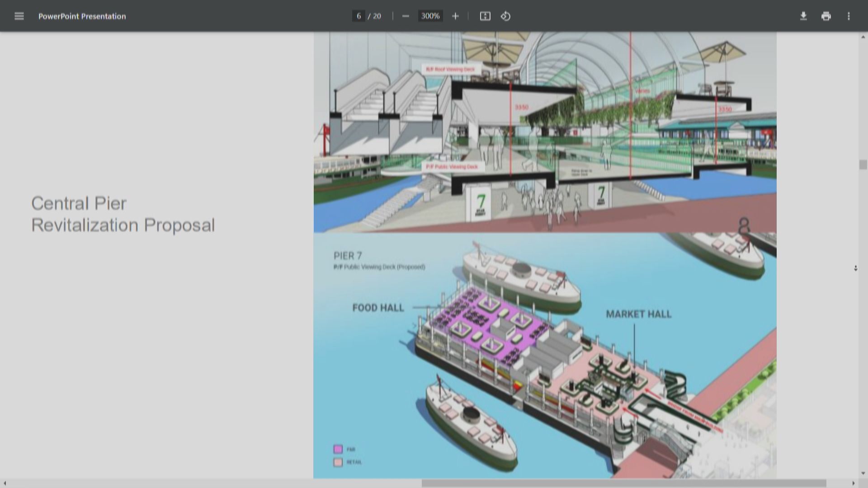Click the fit to page icon
The image size is (868, 488).
pos(485,16)
